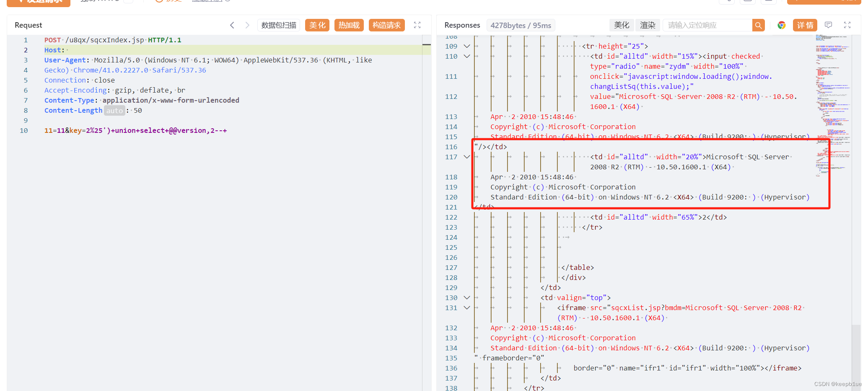Switch Responses view to 渲染

[x=648, y=25]
